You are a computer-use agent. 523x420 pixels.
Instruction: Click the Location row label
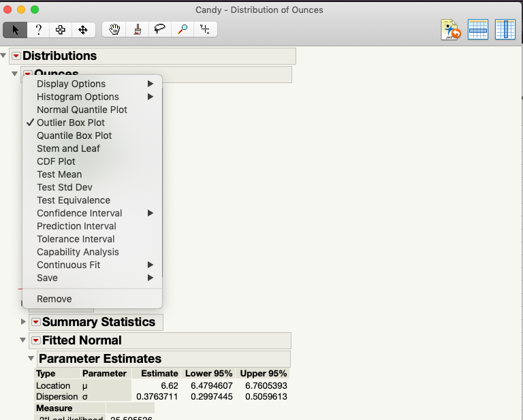click(x=53, y=386)
